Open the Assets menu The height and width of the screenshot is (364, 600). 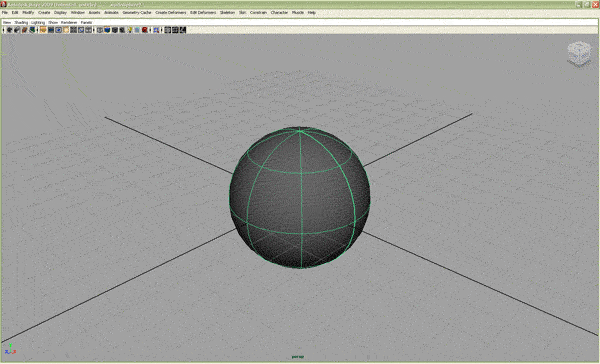pyautogui.click(x=94, y=13)
